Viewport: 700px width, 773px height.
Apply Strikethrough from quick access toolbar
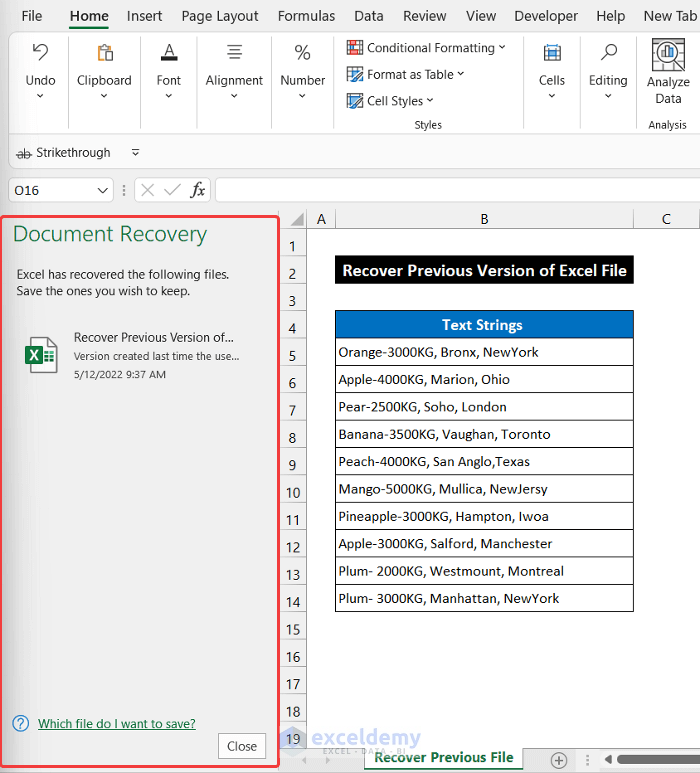click(64, 153)
